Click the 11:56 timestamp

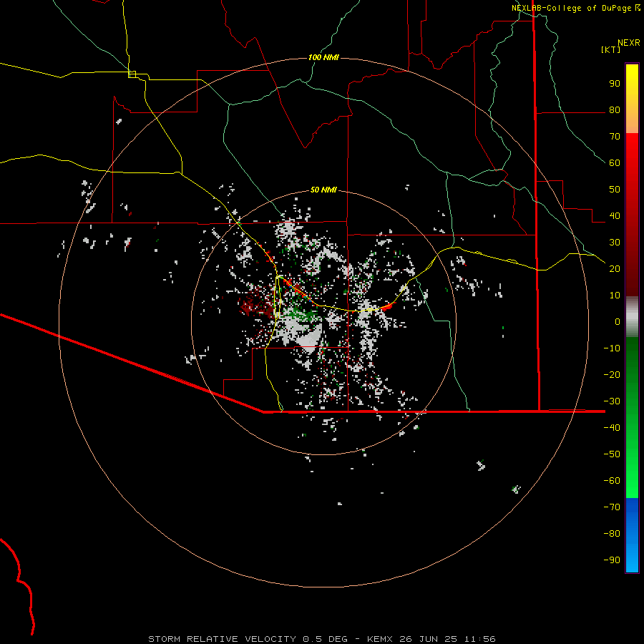click(x=479, y=639)
